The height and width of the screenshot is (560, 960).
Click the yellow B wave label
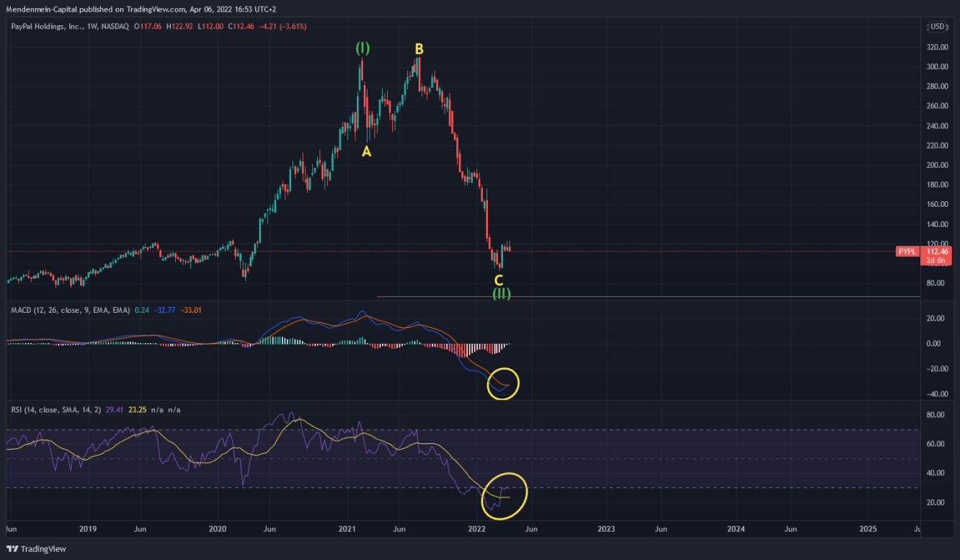[x=419, y=49]
